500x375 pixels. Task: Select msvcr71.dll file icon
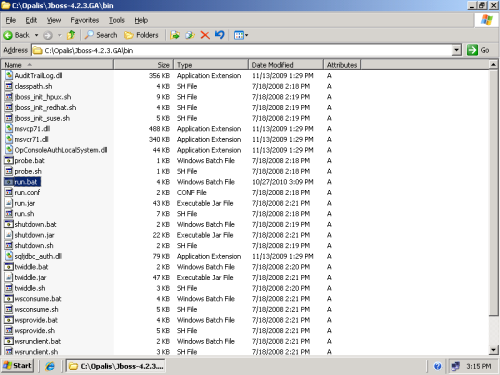click(x=9, y=139)
